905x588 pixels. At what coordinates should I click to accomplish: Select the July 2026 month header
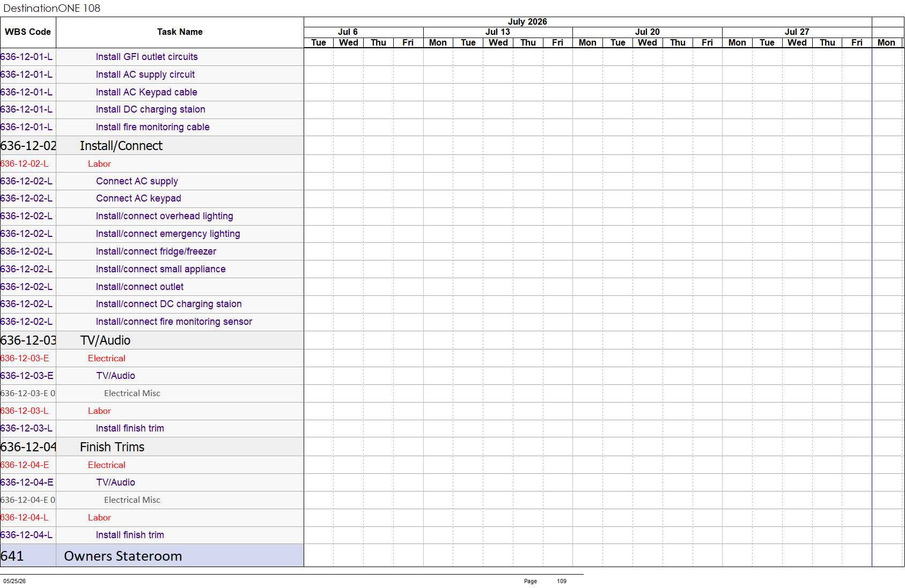[527, 21]
